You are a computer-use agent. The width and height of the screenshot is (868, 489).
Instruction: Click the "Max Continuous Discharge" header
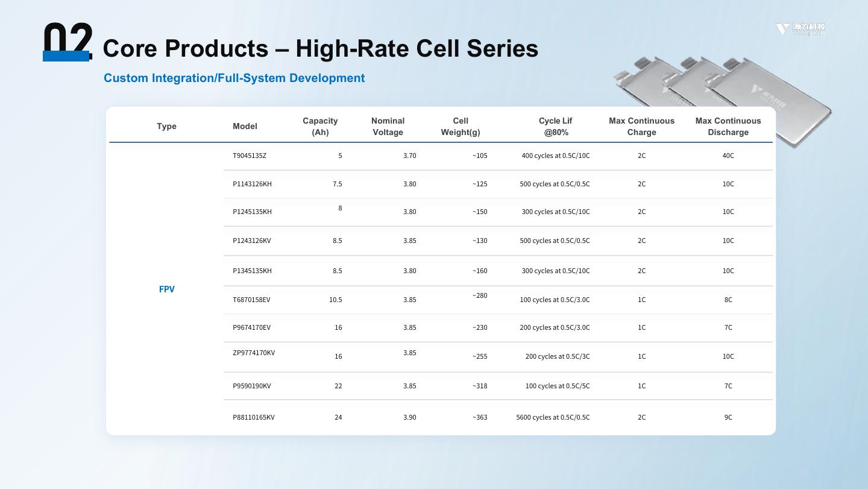click(x=728, y=126)
